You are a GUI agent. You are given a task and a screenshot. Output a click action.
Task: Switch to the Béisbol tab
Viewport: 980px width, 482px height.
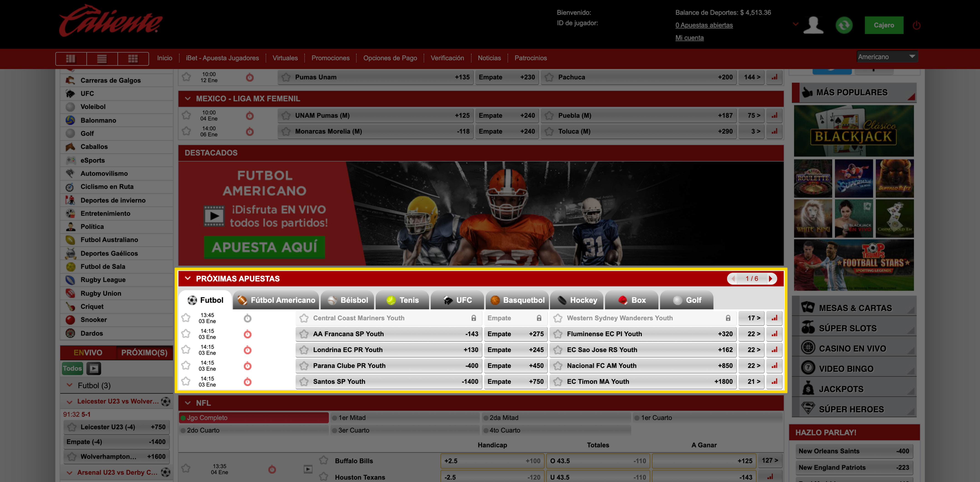(347, 300)
